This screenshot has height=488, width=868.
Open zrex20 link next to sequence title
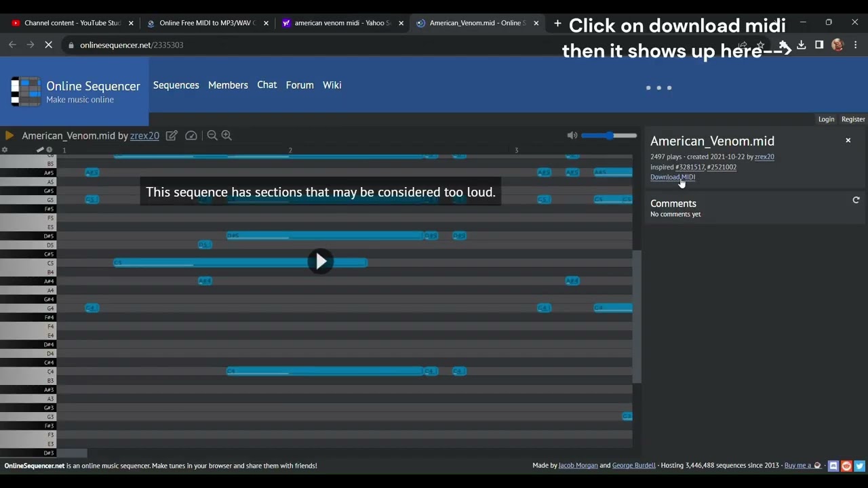tap(144, 136)
